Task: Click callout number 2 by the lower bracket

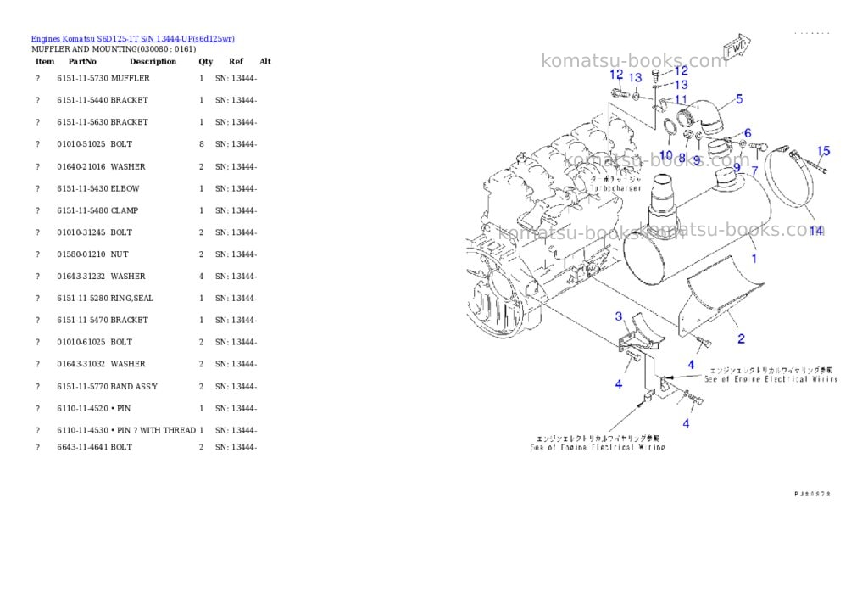Action: (x=741, y=338)
